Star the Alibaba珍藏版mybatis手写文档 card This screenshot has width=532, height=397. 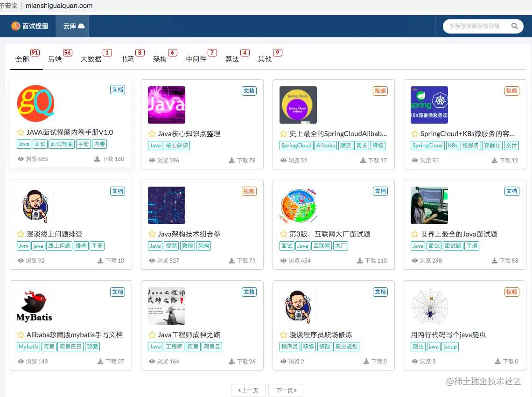click(x=21, y=335)
